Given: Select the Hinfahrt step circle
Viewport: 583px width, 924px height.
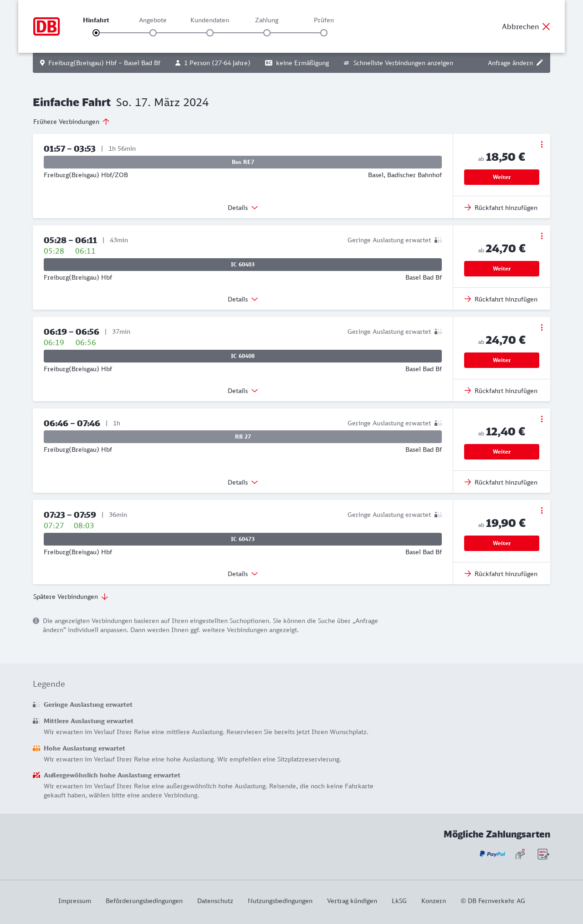Looking at the screenshot, I should click(x=96, y=33).
